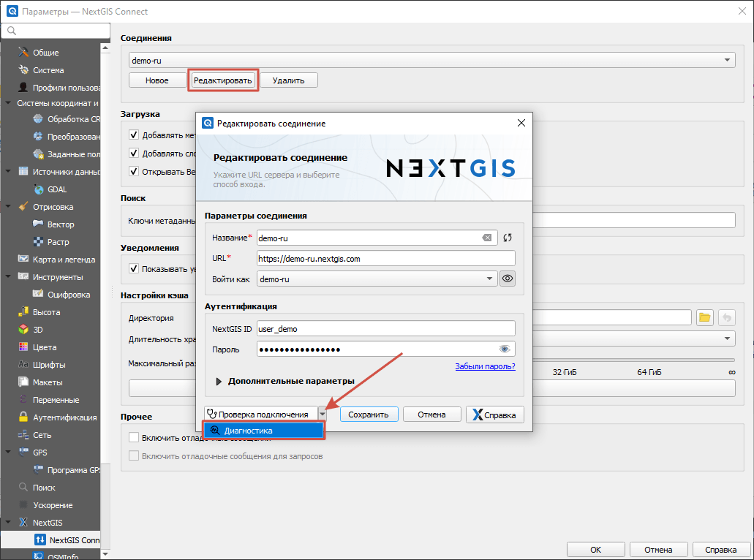Image resolution: width=754 pixels, height=560 pixels.
Task: Toggle the eye button next to Войти как
Action: 508,279
